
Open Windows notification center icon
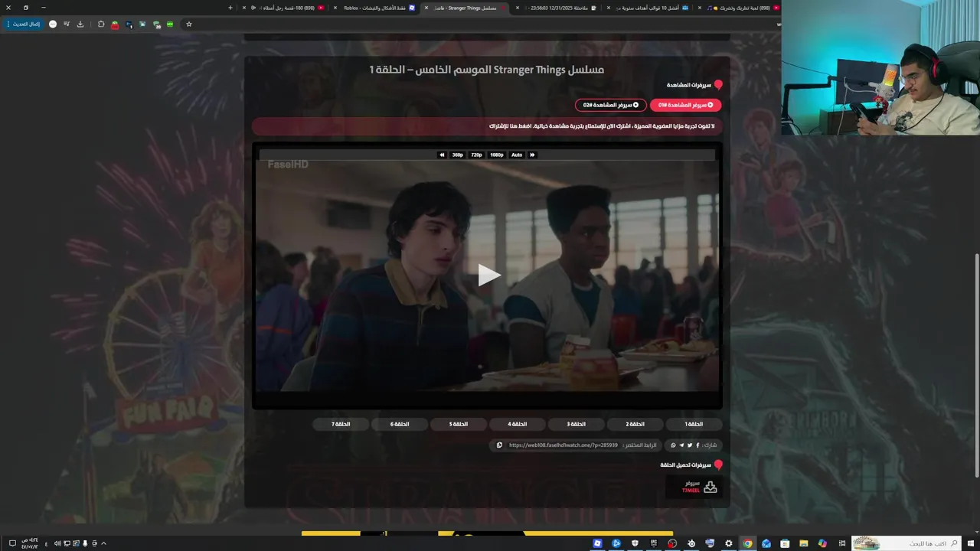12,543
